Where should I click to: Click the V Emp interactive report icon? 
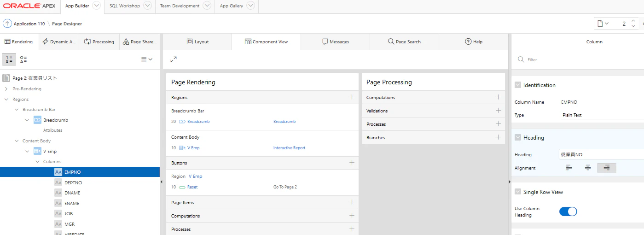coord(37,151)
